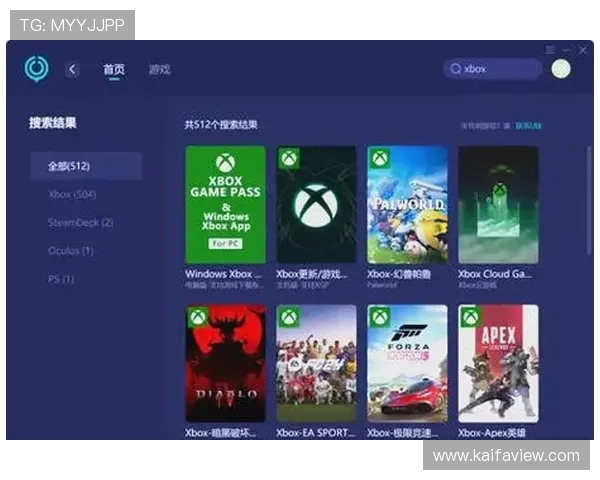Open the user avatar profile
This screenshot has height=480, width=600.
click(x=561, y=69)
